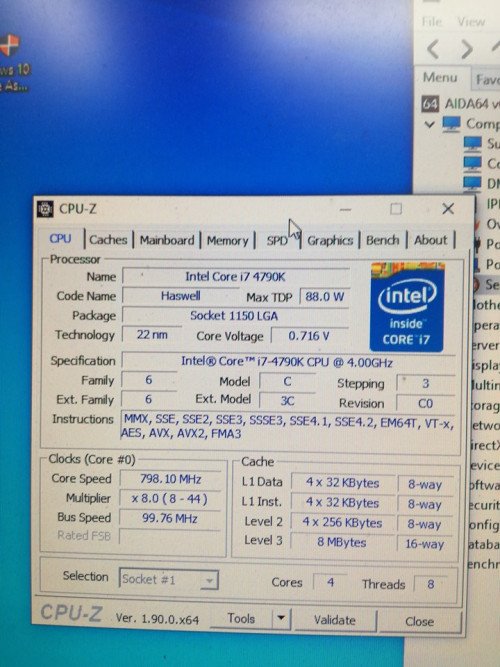Click the Code Name value Haswell
This screenshot has width=500, height=667.
(x=180, y=296)
